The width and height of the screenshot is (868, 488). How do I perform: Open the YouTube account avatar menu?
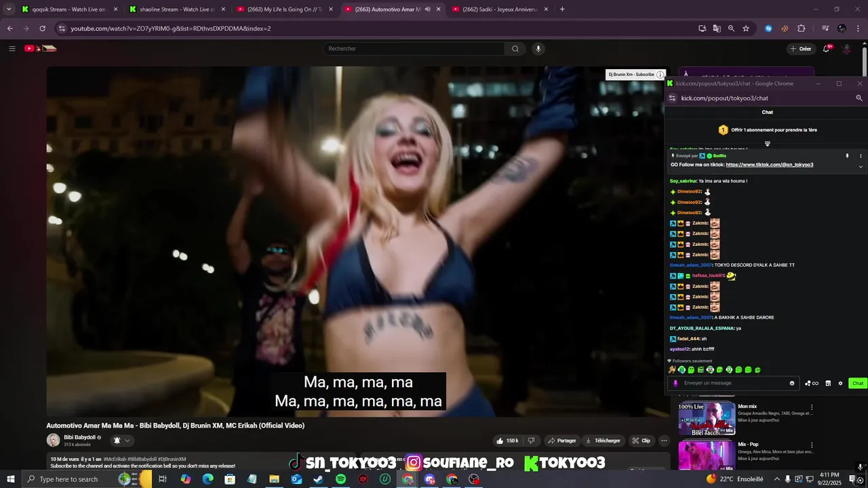[846, 49]
